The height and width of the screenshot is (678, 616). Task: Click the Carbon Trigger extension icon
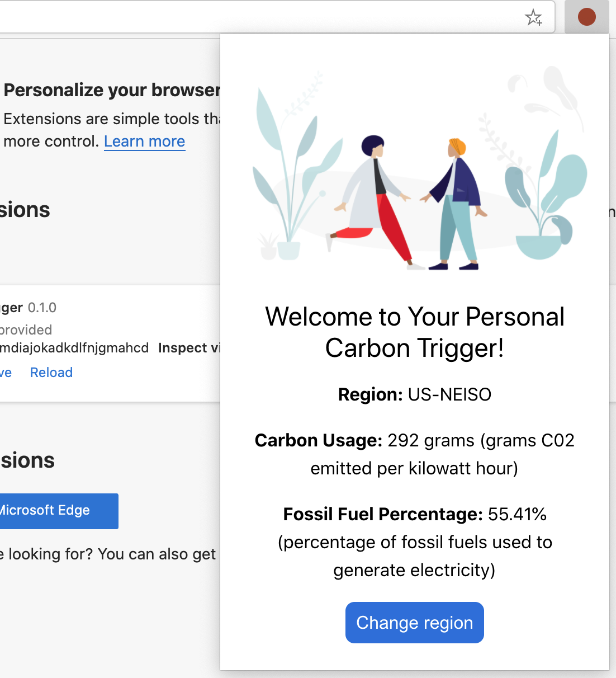[586, 17]
